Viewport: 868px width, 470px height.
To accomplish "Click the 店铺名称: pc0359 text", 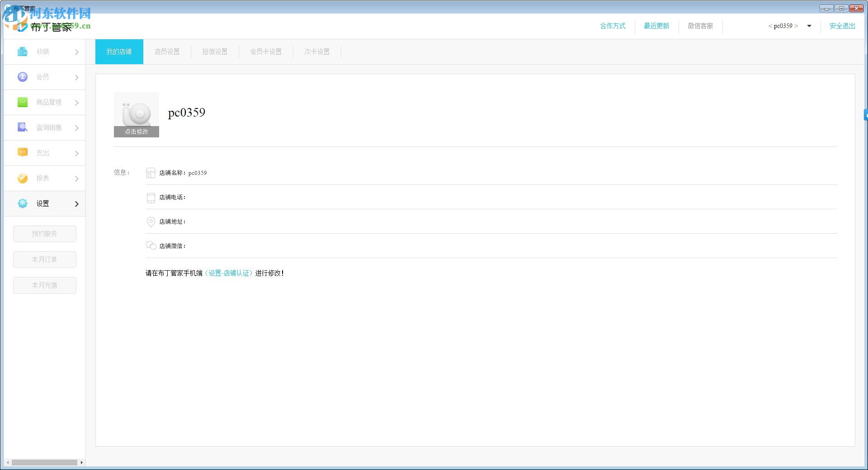I will [183, 173].
